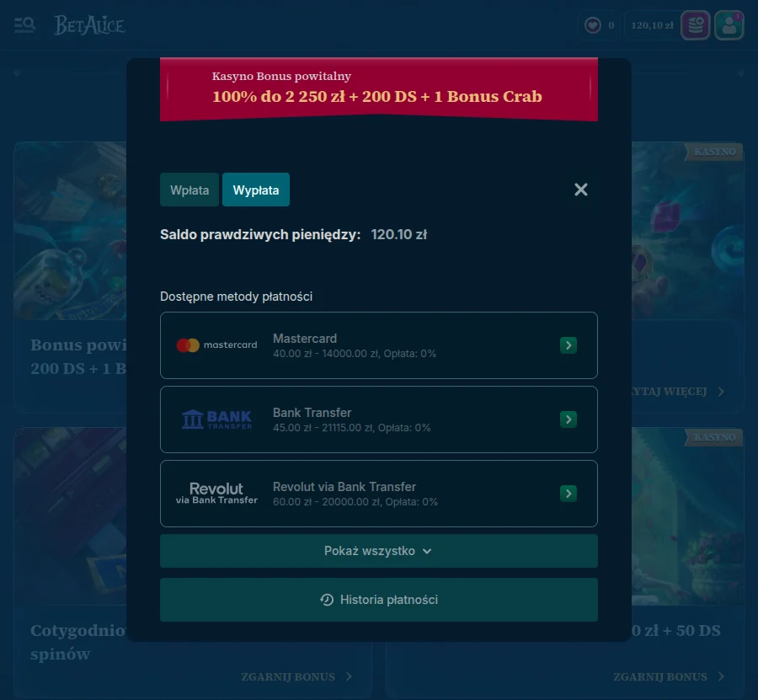Click the clock icon on Historia płatności
The height and width of the screenshot is (700, 758).
(327, 600)
